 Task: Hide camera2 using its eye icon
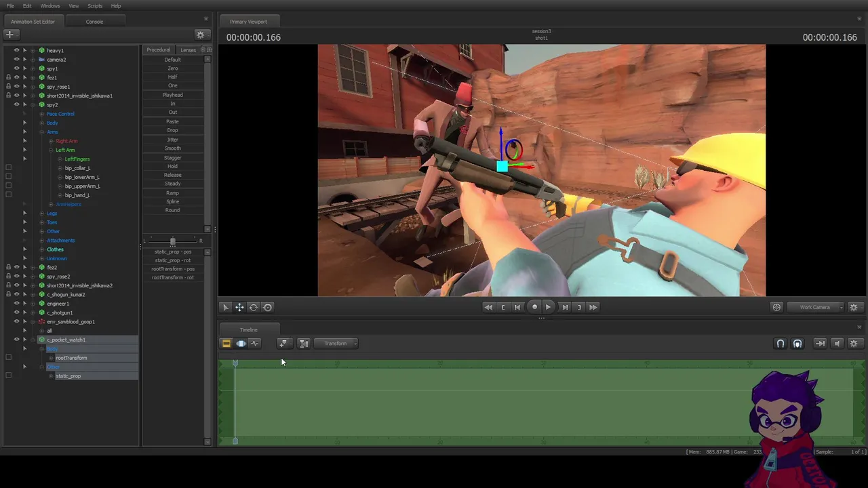tap(16, 60)
